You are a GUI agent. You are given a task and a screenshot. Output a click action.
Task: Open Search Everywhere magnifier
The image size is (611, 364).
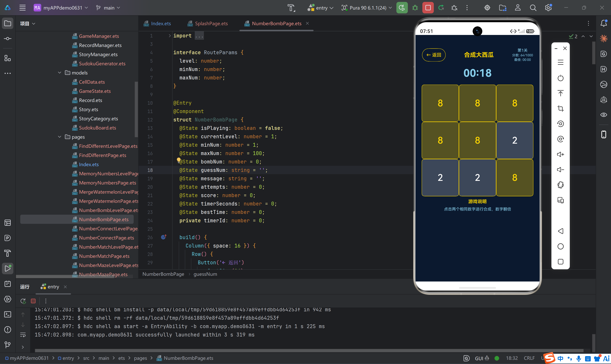533,8
